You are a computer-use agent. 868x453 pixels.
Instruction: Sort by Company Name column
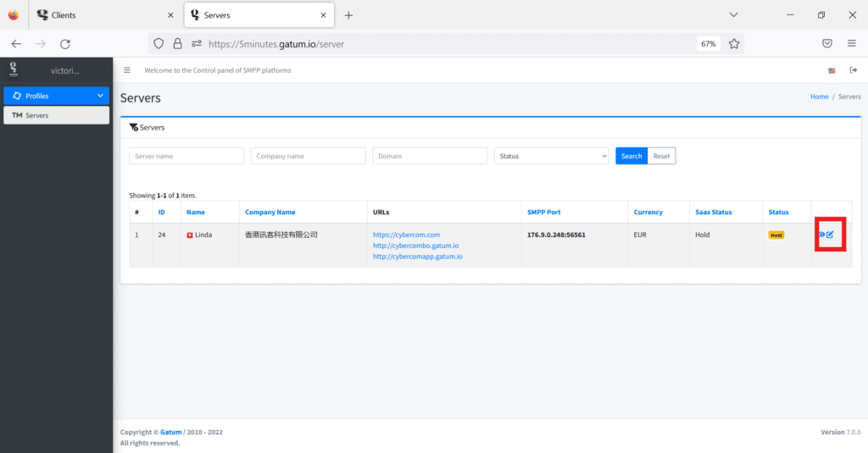[270, 213]
